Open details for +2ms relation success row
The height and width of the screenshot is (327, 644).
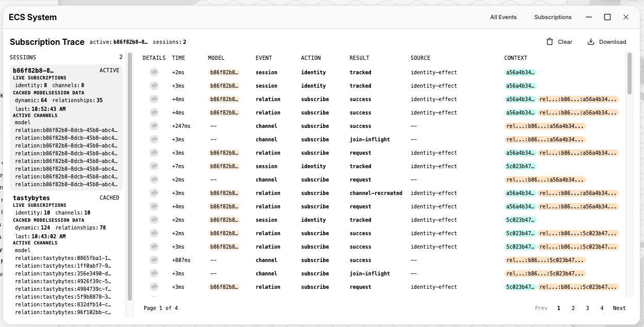(x=154, y=233)
